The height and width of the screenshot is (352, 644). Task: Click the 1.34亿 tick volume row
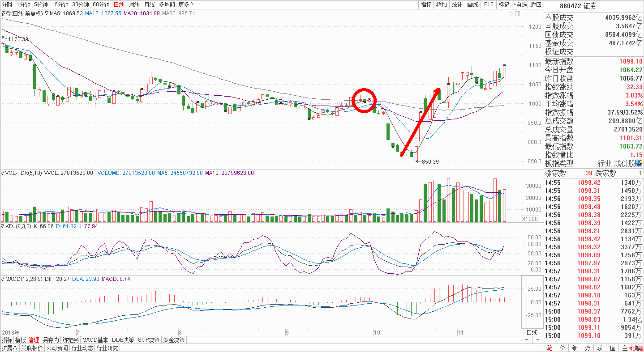[x=593, y=319]
